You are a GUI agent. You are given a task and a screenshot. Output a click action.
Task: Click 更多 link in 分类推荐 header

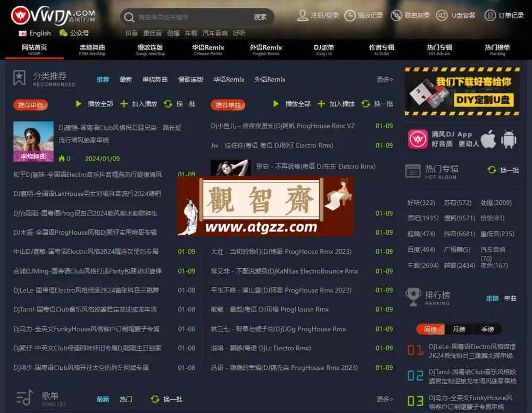[x=385, y=79]
